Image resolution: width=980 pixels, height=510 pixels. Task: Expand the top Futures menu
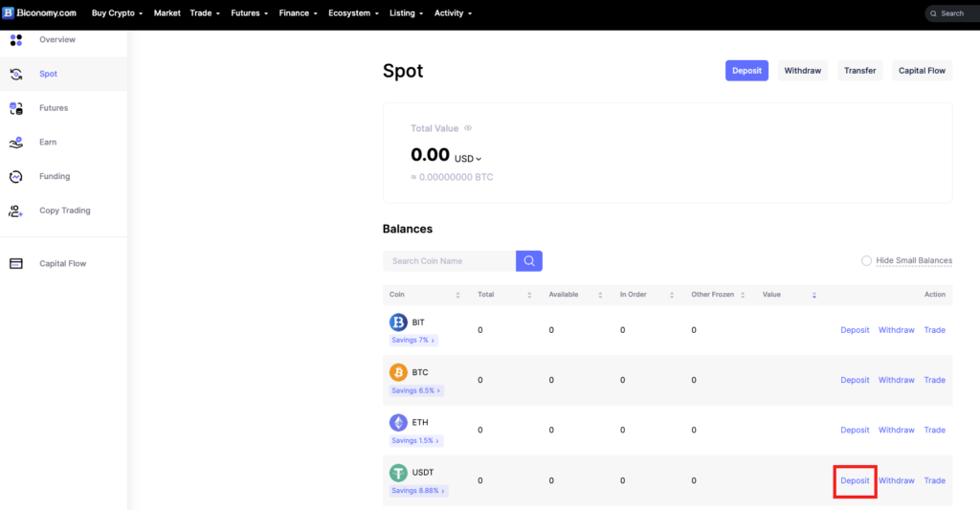click(x=250, y=13)
